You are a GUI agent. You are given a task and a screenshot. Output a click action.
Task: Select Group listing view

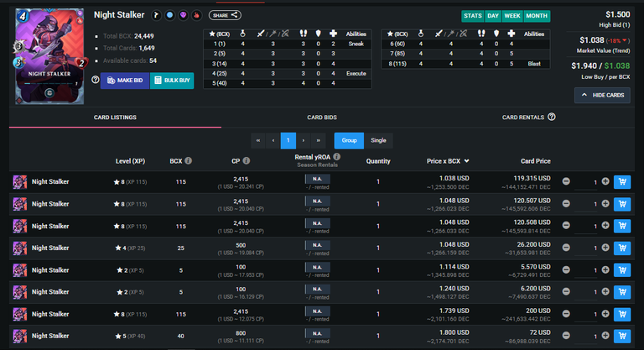349,140
